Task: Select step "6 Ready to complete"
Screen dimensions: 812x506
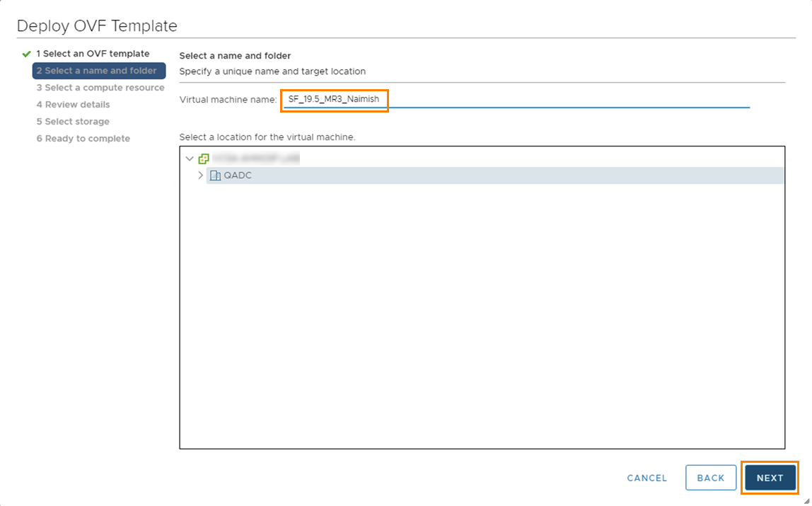Action: pyautogui.click(x=83, y=138)
